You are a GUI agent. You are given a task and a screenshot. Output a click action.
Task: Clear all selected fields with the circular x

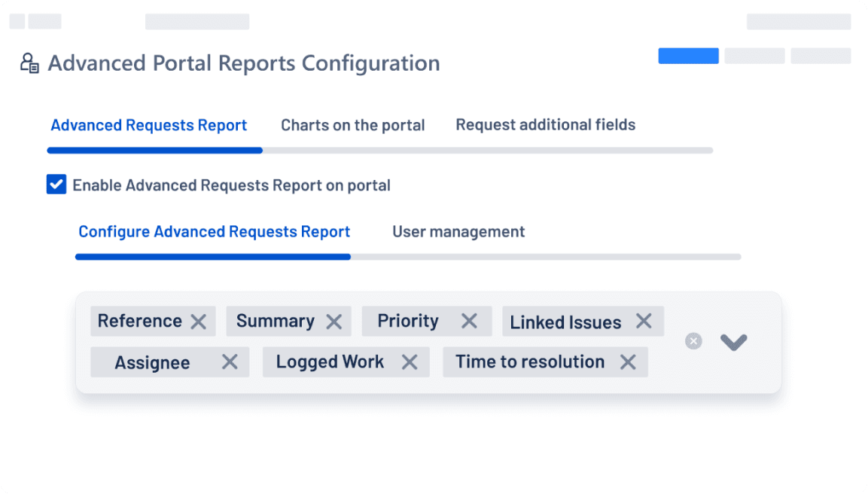point(693,341)
